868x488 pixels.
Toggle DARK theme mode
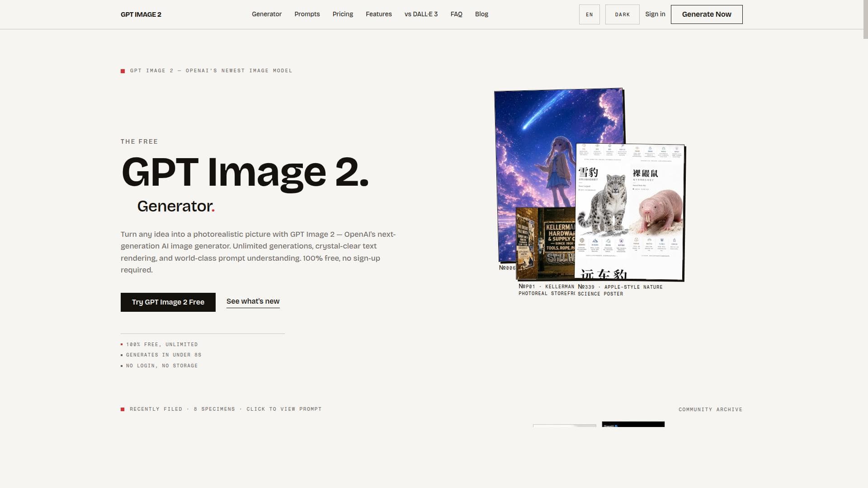(622, 14)
